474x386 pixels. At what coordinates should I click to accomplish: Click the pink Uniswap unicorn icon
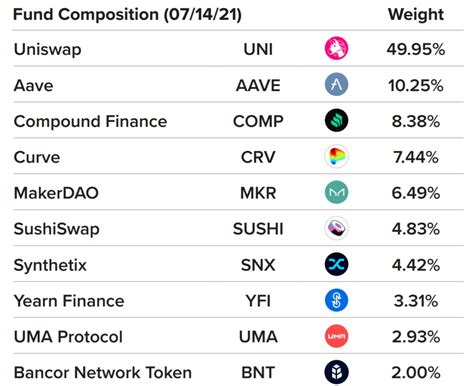coord(336,48)
